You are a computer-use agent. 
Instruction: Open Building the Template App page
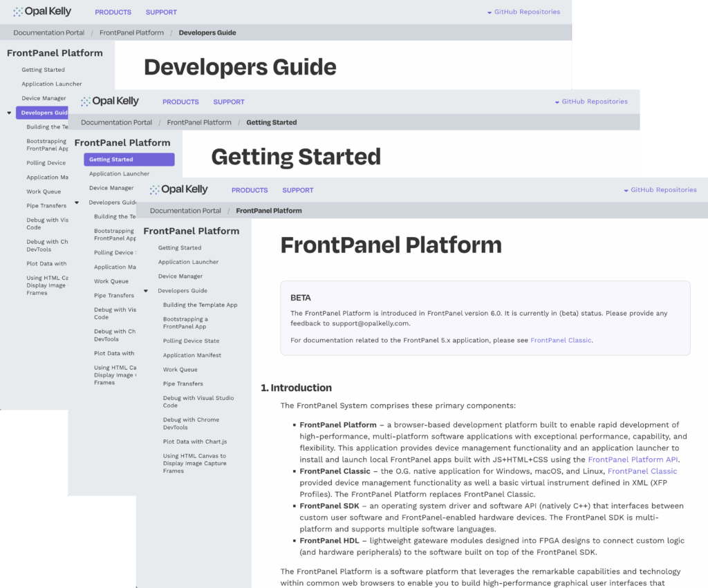200,305
